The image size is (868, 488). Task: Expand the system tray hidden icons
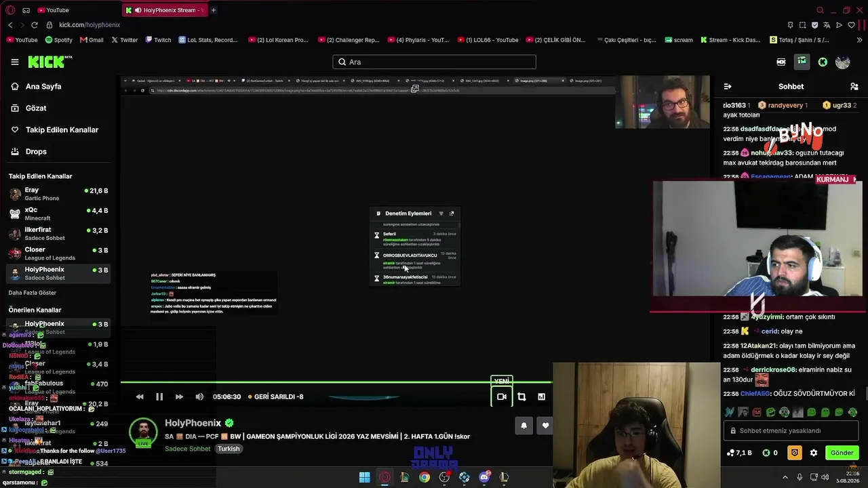(785, 477)
